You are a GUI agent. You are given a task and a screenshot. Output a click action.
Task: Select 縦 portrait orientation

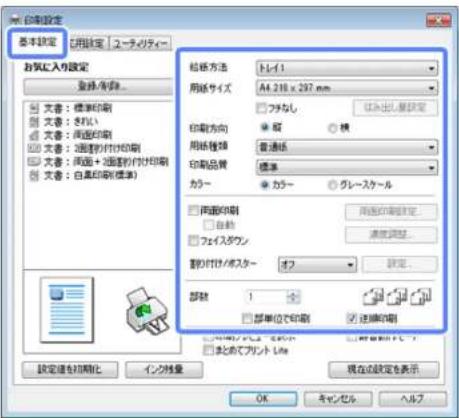point(265,127)
